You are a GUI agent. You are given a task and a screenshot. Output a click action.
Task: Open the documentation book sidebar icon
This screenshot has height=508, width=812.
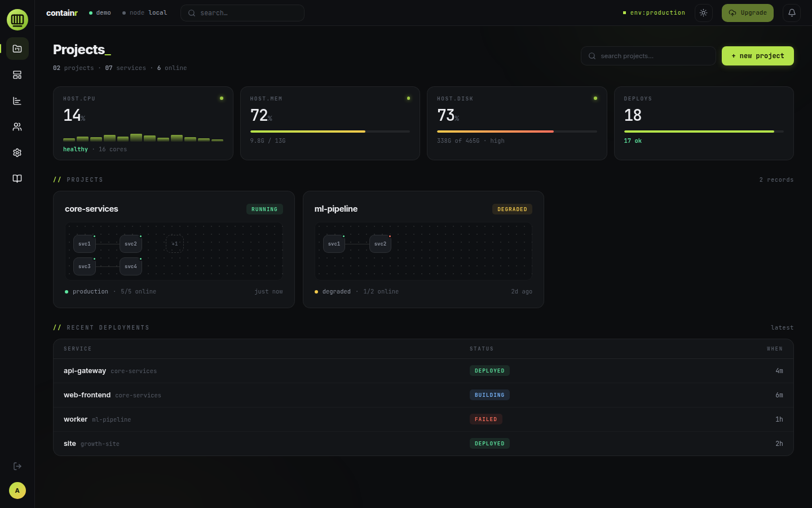pyautogui.click(x=17, y=178)
